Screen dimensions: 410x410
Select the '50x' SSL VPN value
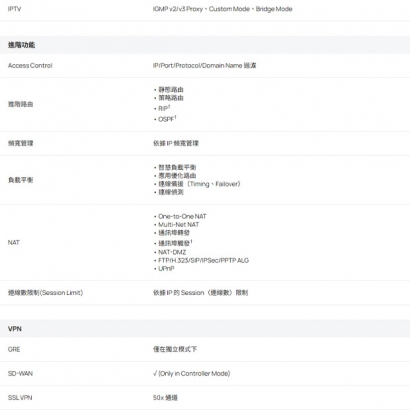tap(165, 397)
